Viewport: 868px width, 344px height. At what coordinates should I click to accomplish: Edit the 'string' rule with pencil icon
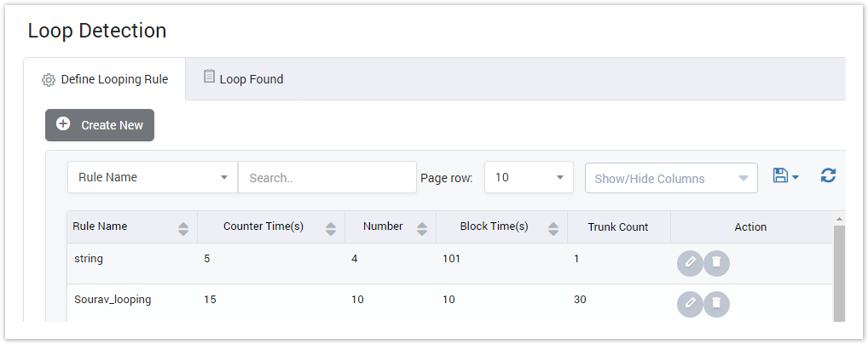pyautogui.click(x=690, y=264)
